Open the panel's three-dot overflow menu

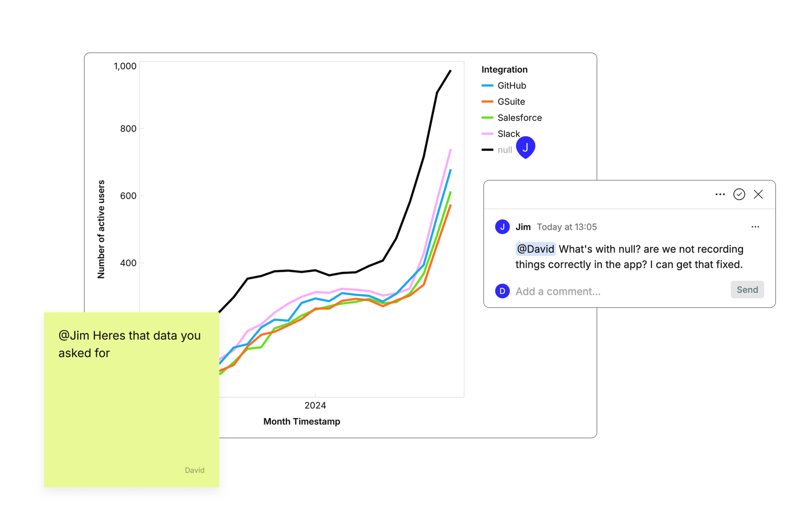pos(720,195)
